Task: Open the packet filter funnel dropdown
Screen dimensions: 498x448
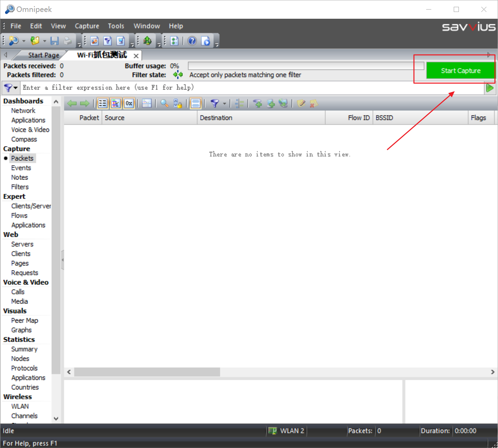Action: pyautogui.click(x=224, y=104)
